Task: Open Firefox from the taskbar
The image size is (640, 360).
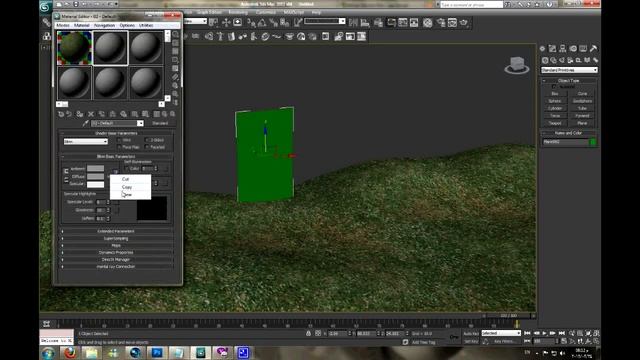Action: [70, 353]
